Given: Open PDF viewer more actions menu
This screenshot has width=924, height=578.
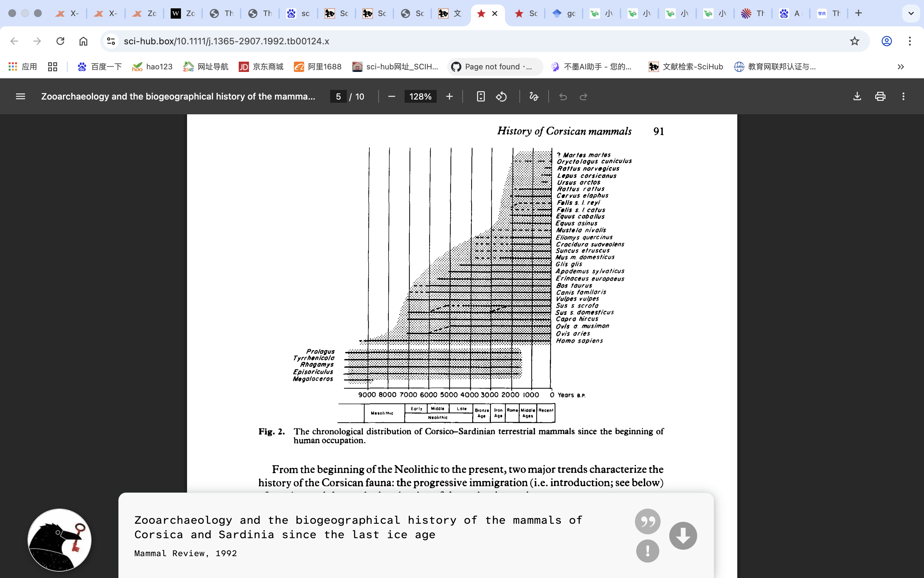Looking at the screenshot, I should pos(903,97).
